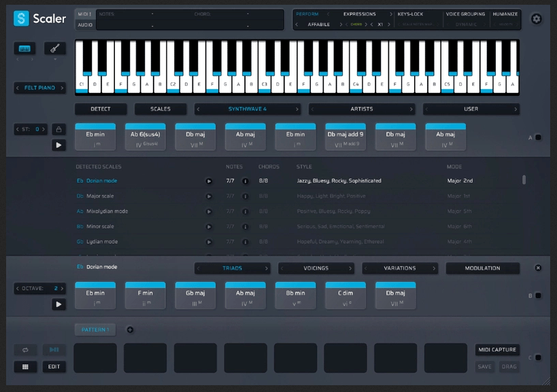Toggle the loop playback icon

tap(25, 350)
